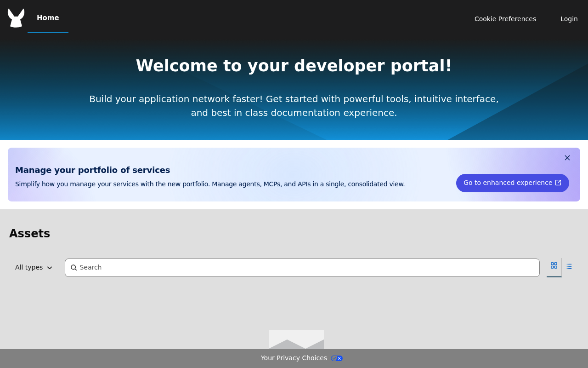This screenshot has width=588, height=368.
Task: Open the Home tab
Action: click(48, 18)
